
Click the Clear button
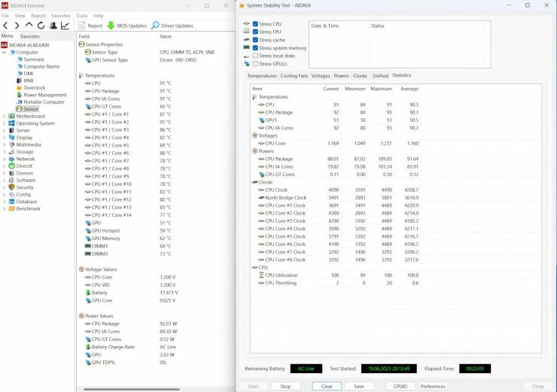[327, 386]
